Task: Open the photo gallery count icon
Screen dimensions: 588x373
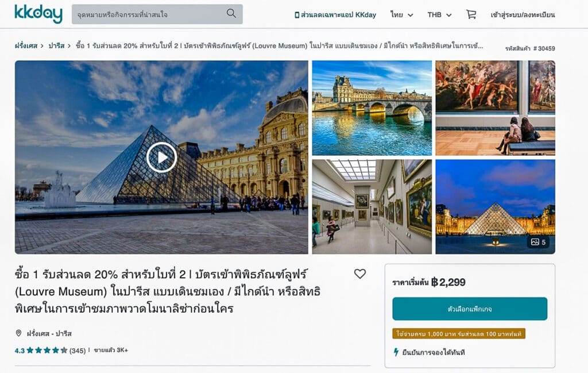Action: 538,242
